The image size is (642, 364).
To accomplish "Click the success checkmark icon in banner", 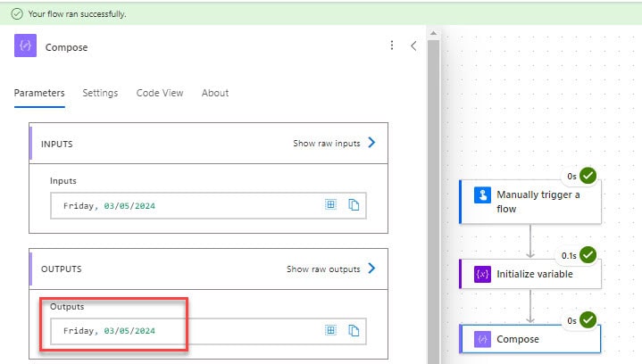I will point(17,14).
